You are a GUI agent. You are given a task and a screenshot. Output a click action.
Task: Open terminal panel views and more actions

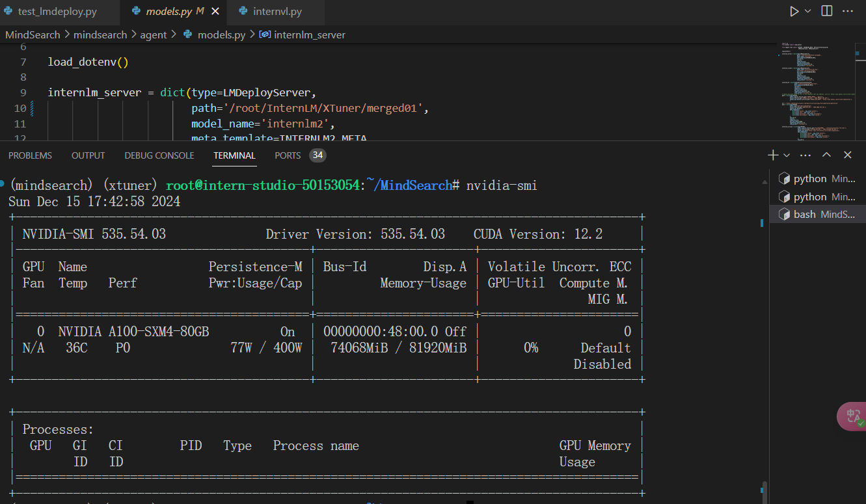[x=805, y=155]
